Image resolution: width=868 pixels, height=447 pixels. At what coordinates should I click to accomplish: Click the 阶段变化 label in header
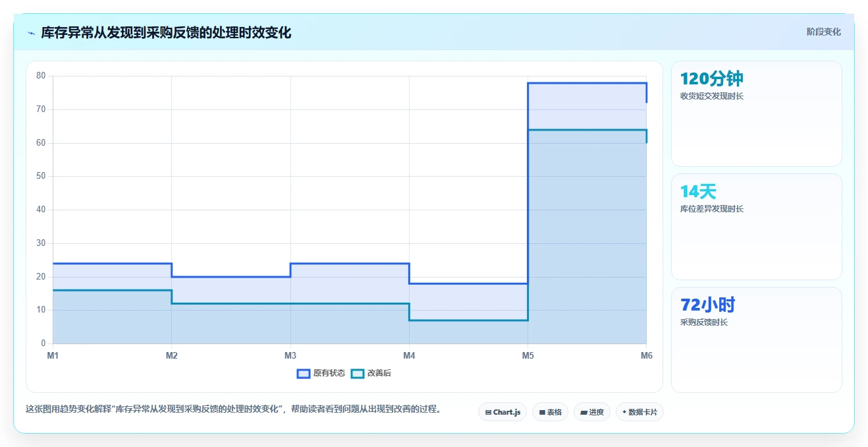tap(823, 32)
